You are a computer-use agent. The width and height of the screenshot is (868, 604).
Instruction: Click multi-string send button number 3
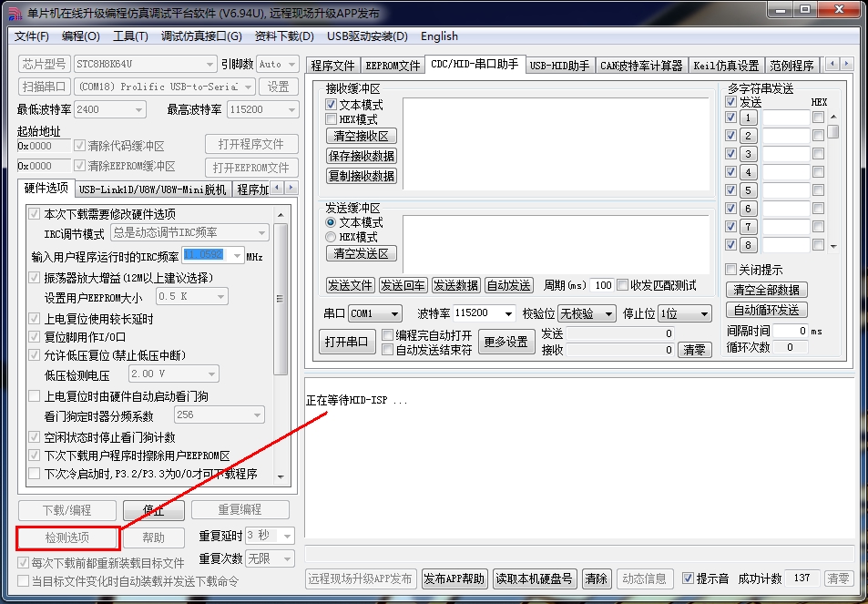click(x=748, y=154)
